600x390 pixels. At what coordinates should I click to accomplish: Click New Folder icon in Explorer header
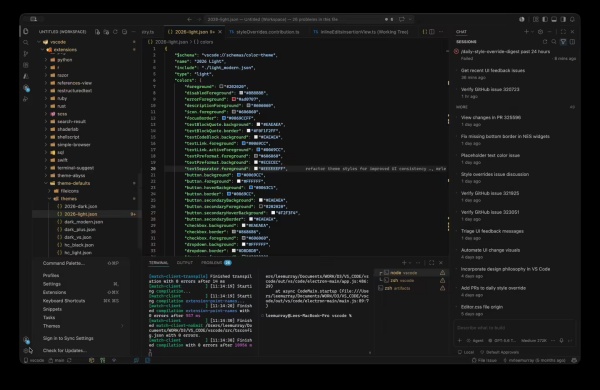106,32
